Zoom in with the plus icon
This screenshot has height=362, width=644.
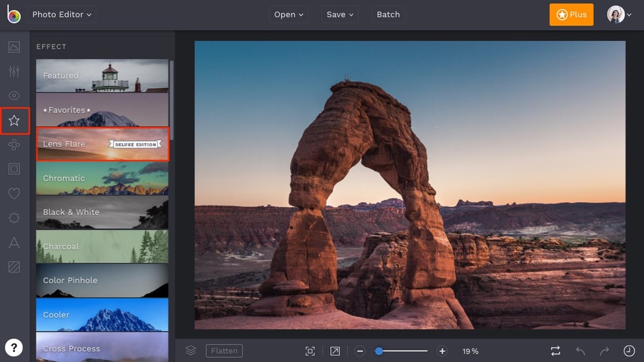[442, 351]
